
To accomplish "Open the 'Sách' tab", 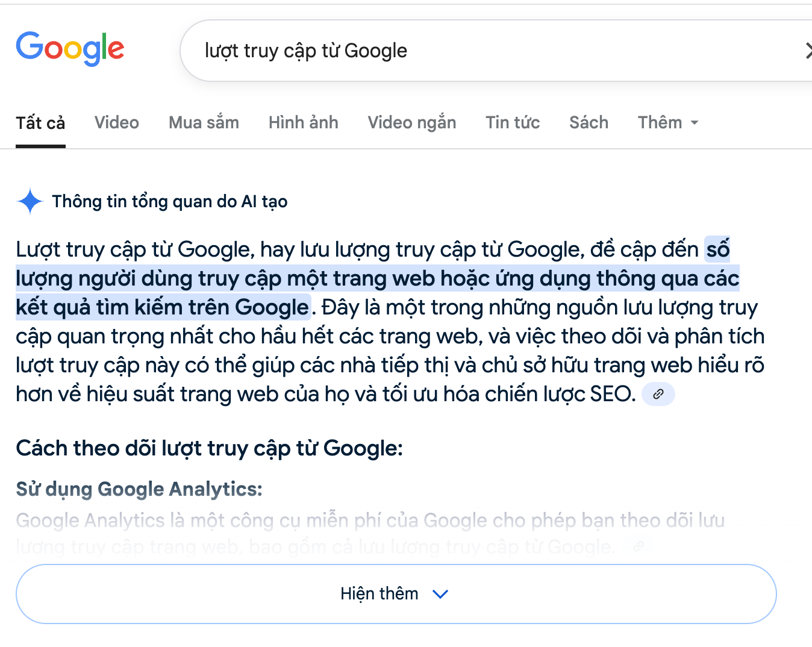I will (x=589, y=123).
